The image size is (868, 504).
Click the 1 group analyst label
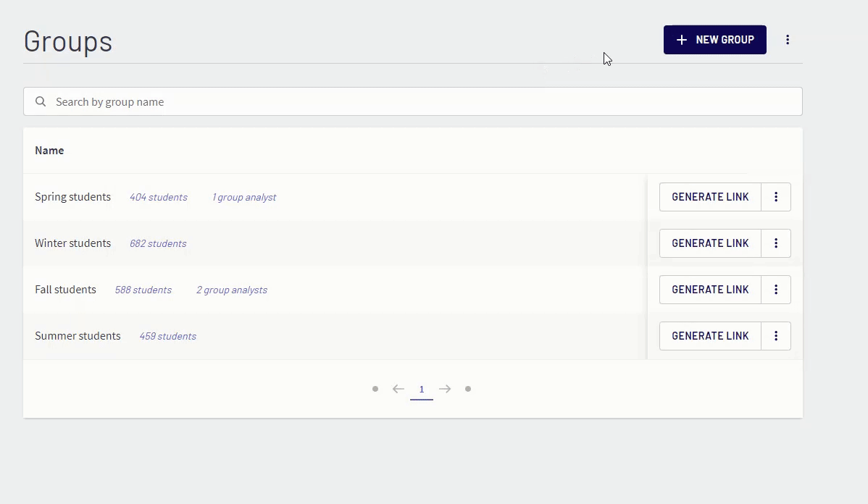tap(244, 198)
